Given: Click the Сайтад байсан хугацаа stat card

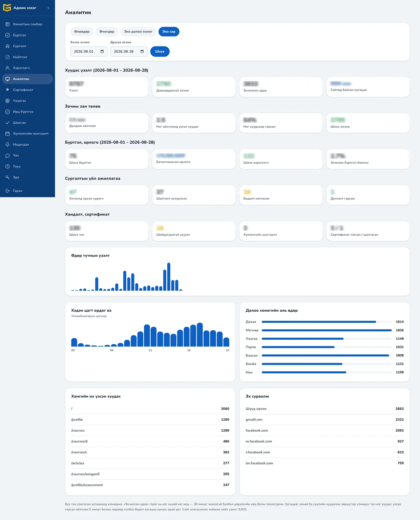Looking at the screenshot, I should (368, 87).
